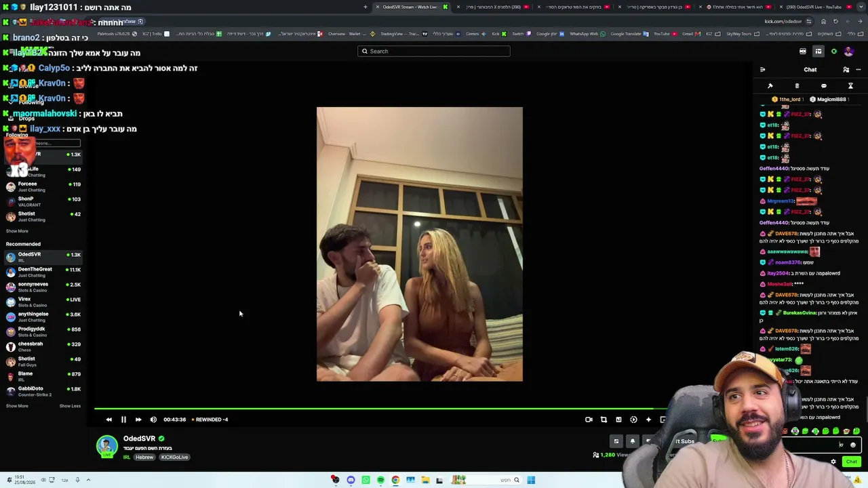
Task: Open the chat more options menu
Action: tap(858, 69)
